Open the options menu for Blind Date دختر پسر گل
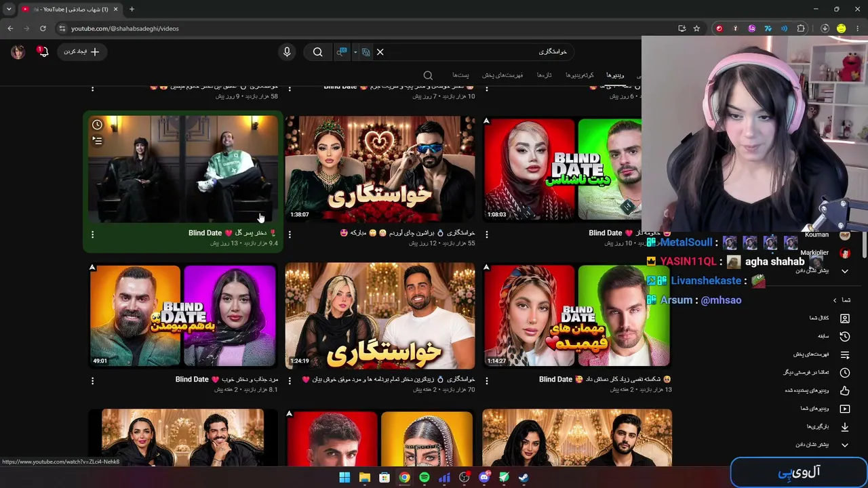Screen dimensions: 868x488 coord(93,234)
